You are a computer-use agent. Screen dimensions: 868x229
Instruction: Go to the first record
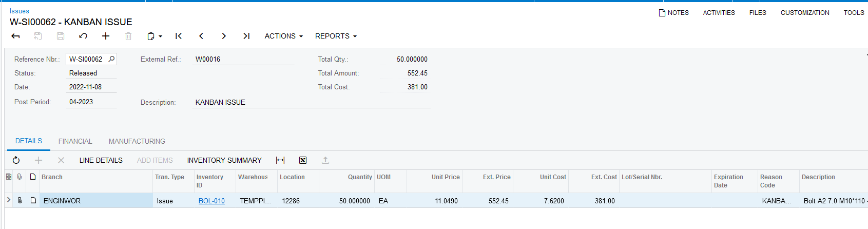179,36
